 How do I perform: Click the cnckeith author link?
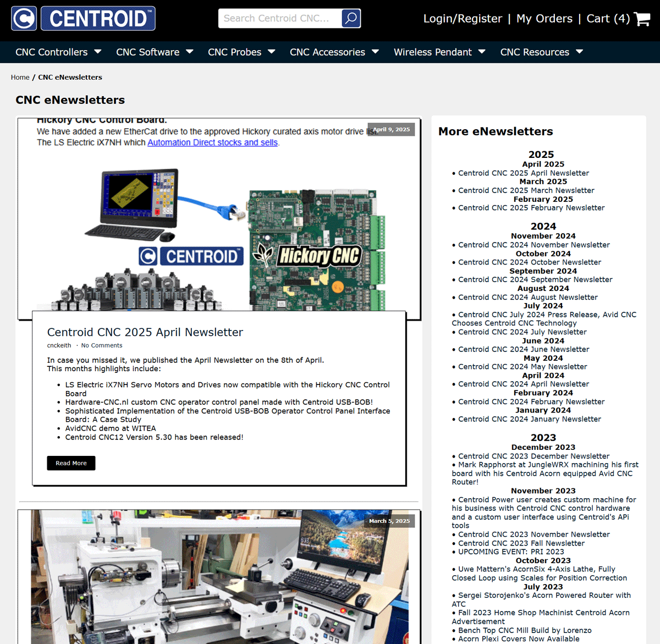(59, 345)
